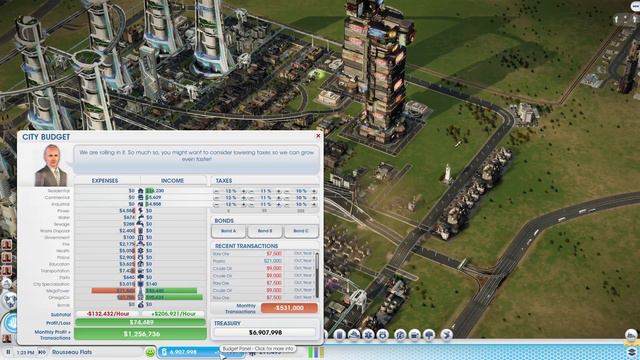Click the advisor portrait icon at bottom-left
Screen dimensions: 640x360
point(7,338)
